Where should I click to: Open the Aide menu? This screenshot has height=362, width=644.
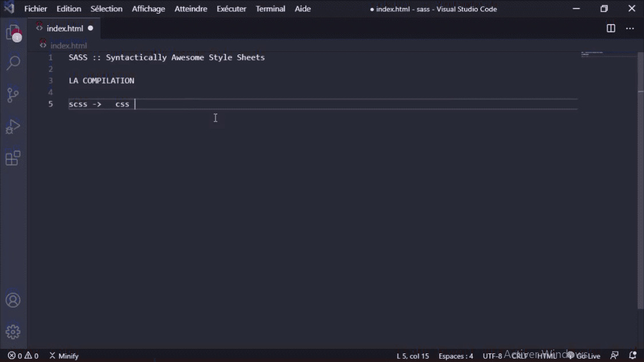(x=303, y=9)
